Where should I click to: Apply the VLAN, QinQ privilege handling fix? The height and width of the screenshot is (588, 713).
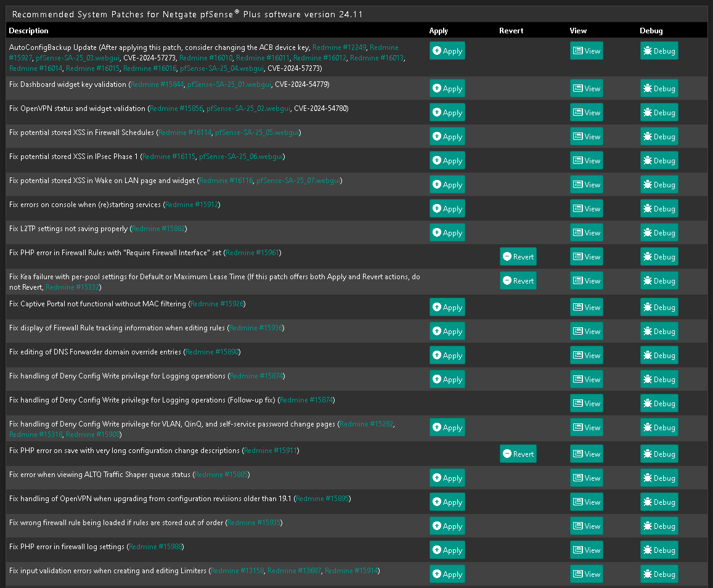pos(447,428)
